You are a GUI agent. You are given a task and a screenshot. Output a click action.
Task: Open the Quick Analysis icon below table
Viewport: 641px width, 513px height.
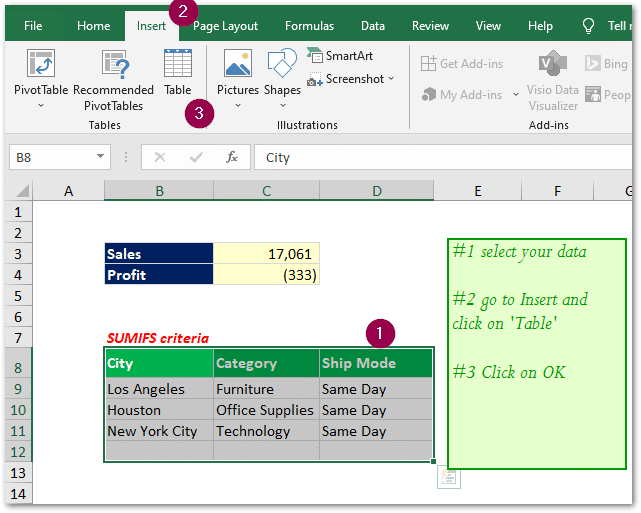(x=450, y=479)
